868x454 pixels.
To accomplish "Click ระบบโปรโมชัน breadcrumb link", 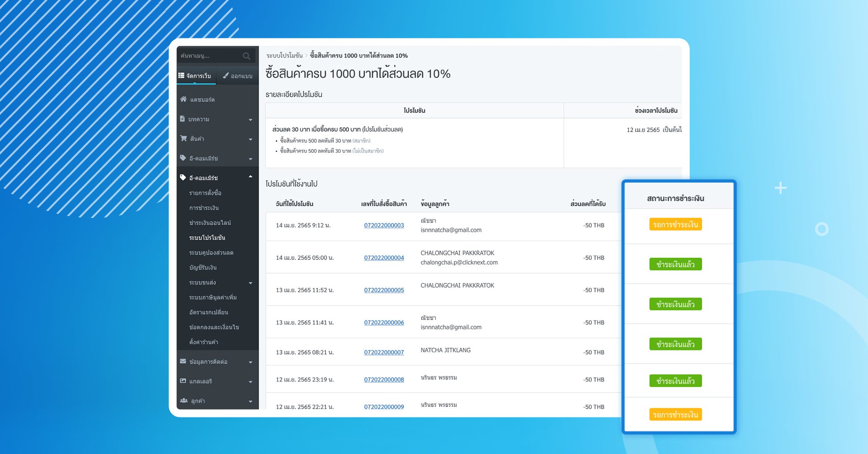I will click(284, 56).
